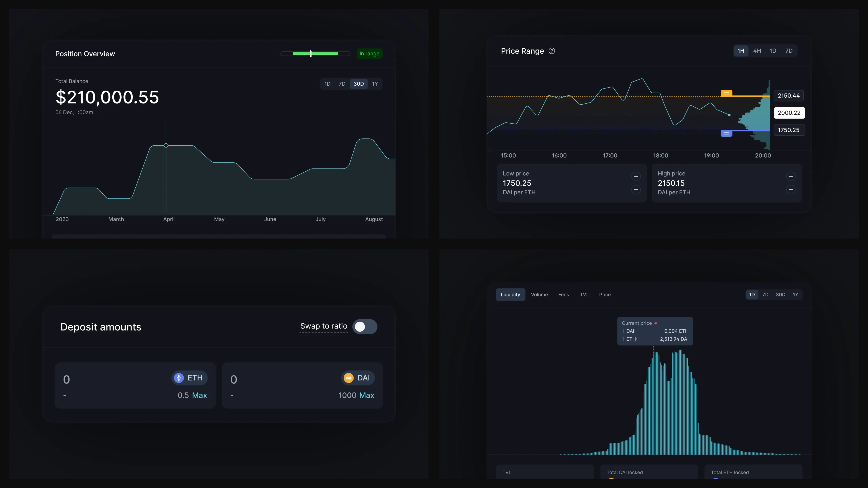Decrease Low price with minus button
This screenshot has width=868, height=488.
pos(636,190)
